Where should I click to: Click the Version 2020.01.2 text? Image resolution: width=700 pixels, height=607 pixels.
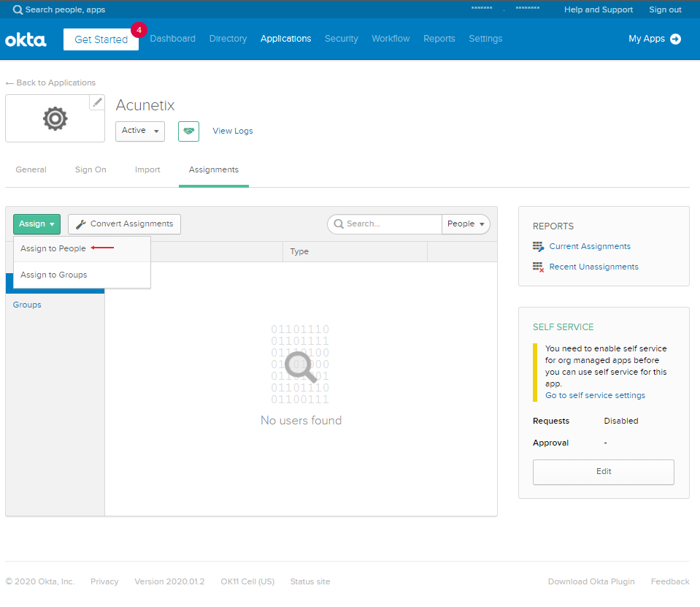click(169, 581)
